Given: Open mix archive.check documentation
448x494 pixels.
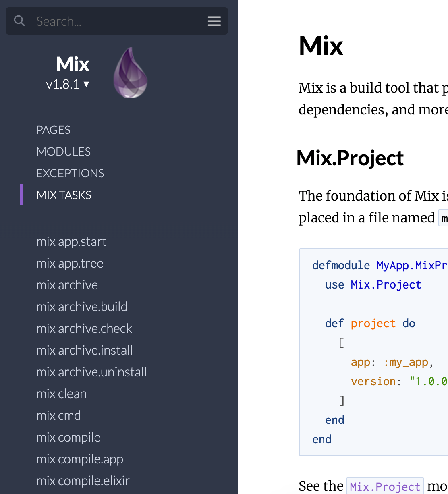Looking at the screenshot, I should tap(84, 328).
